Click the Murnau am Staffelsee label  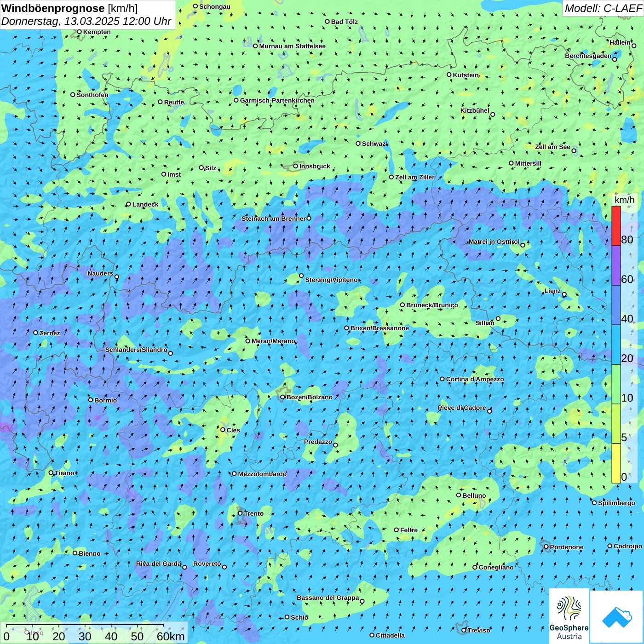[x=292, y=46]
